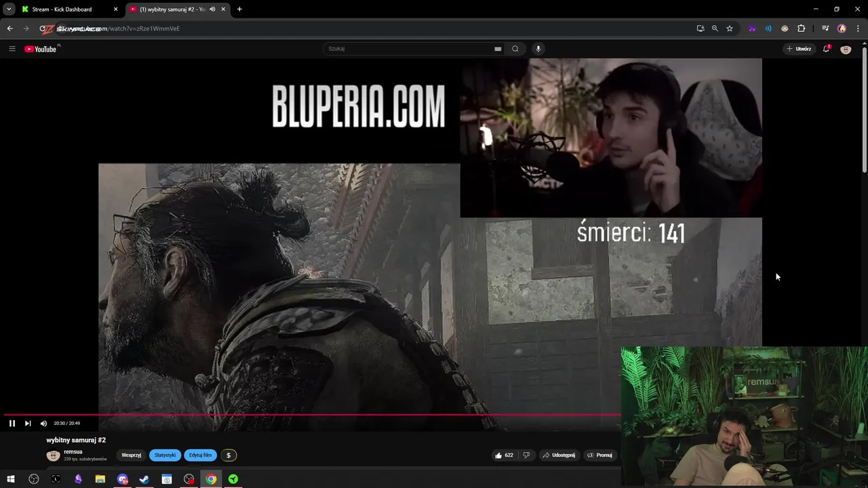
Task: Open the Utwórz create menu
Action: (799, 49)
